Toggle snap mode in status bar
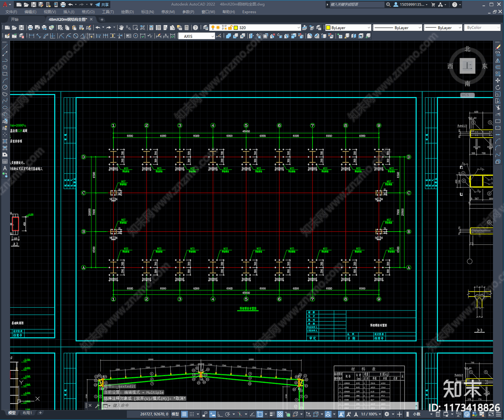The width and height of the screenshot is (504, 420). click(x=192, y=414)
